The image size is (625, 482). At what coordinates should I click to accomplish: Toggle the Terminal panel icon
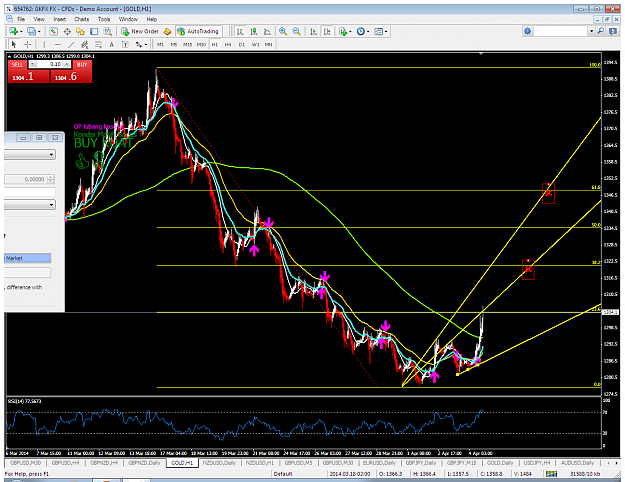94,31
